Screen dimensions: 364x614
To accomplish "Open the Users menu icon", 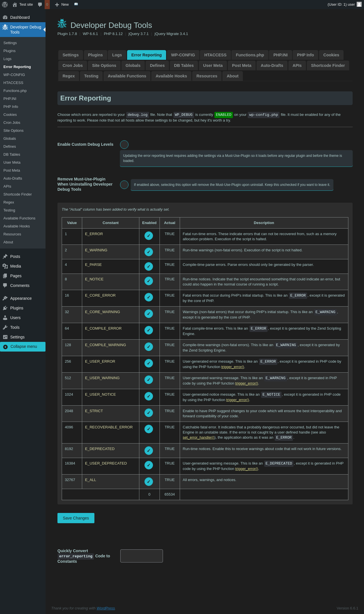I will (x=5, y=318).
